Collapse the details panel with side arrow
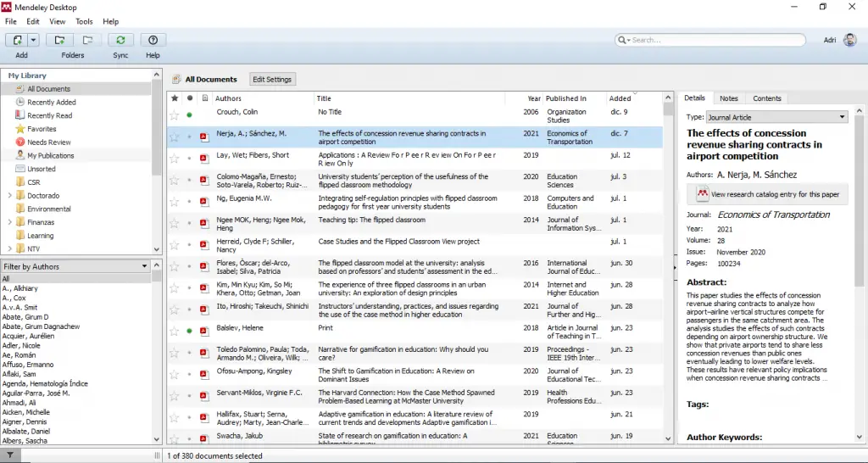 click(x=675, y=267)
